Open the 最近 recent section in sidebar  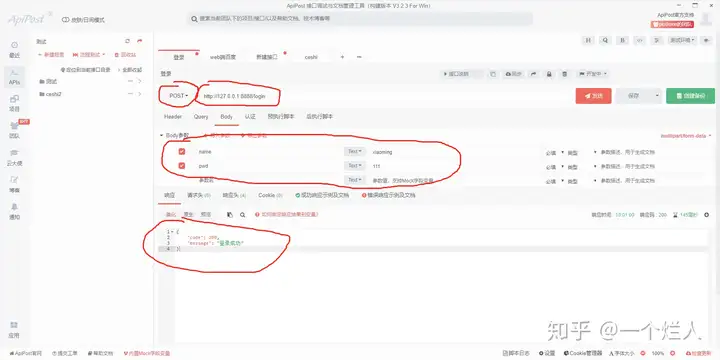pos(14,50)
